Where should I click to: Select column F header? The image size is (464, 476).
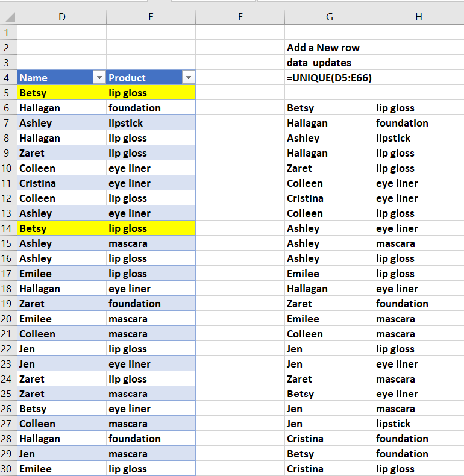tap(240, 17)
